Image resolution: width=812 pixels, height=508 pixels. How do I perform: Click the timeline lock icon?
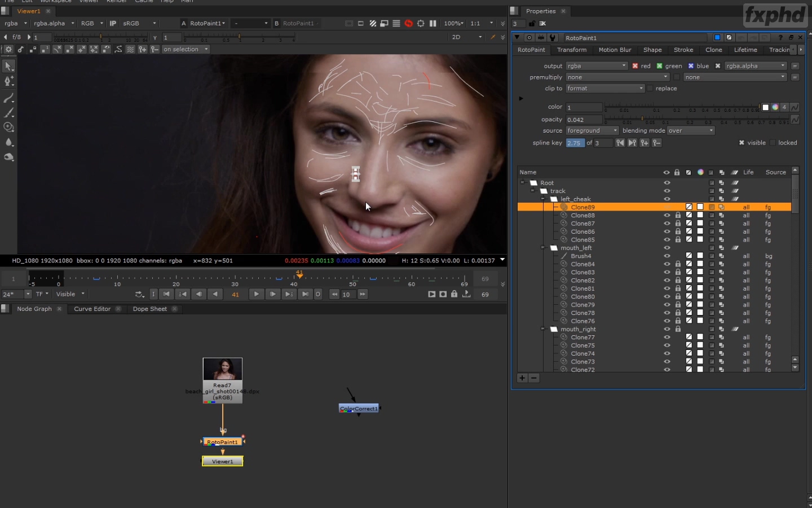[454, 294]
